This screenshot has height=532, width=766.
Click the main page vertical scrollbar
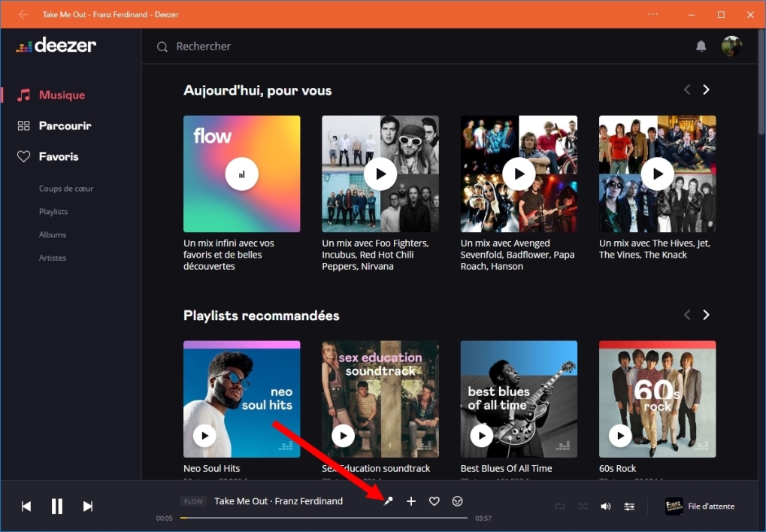tap(761, 80)
